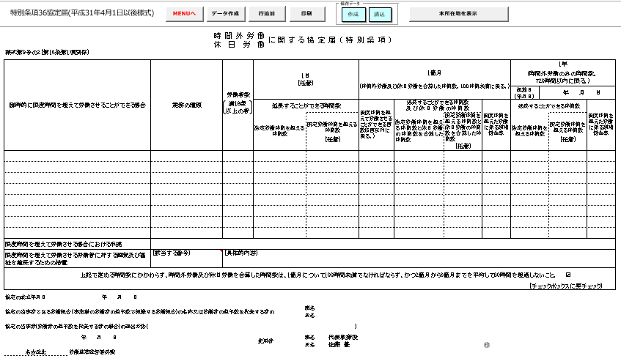The height and width of the screenshot is (364, 621).
Task: Click the 協定の成立年月日 label
Action: (25, 297)
